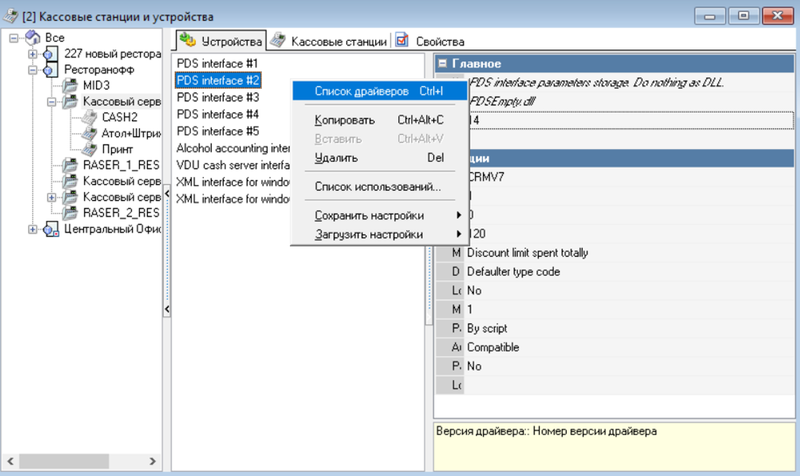The height and width of the screenshot is (476, 800).
Task: Open the Сохранить настройки submenu arrow
Action: [459, 215]
